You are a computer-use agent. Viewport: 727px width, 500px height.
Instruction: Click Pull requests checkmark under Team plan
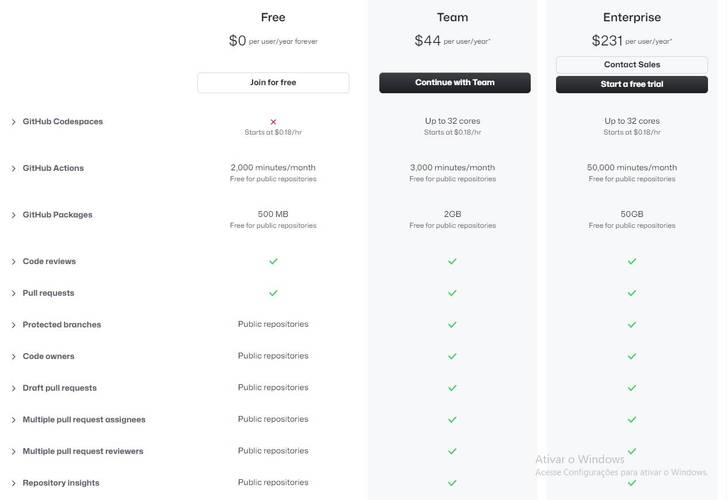[x=453, y=293]
